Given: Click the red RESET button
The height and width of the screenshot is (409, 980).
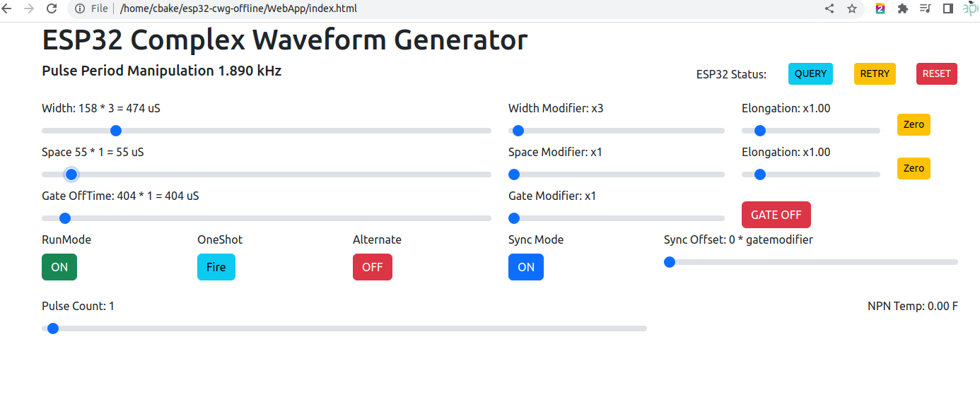Looking at the screenshot, I should tap(937, 73).
